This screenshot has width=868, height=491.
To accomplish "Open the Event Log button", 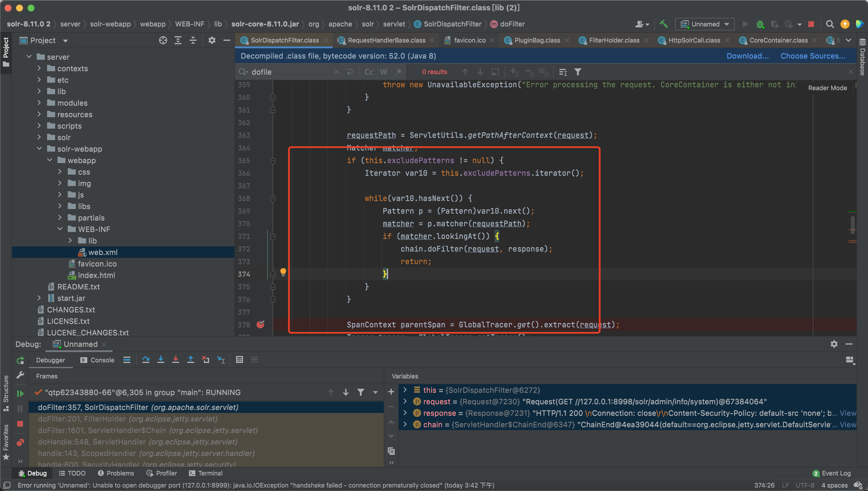I will 832,473.
